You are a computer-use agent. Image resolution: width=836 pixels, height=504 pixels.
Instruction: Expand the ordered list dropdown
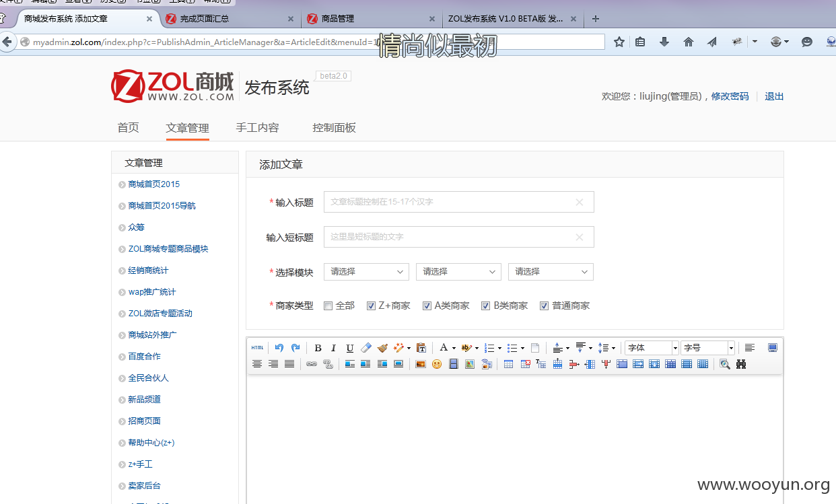click(499, 348)
